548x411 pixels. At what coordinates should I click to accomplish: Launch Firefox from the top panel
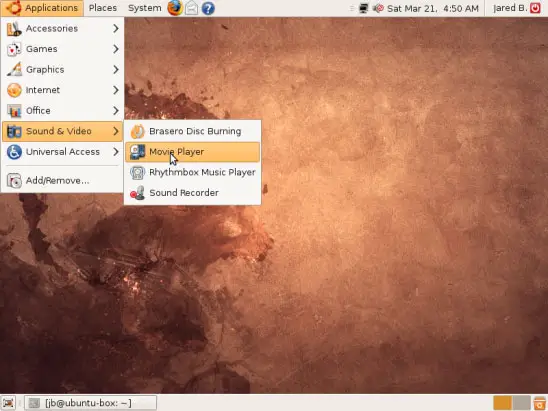(175, 8)
